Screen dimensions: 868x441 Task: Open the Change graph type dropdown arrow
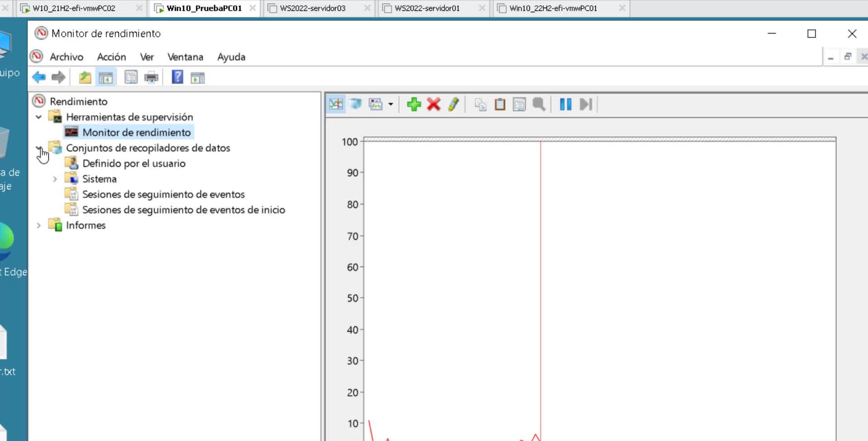pos(391,104)
